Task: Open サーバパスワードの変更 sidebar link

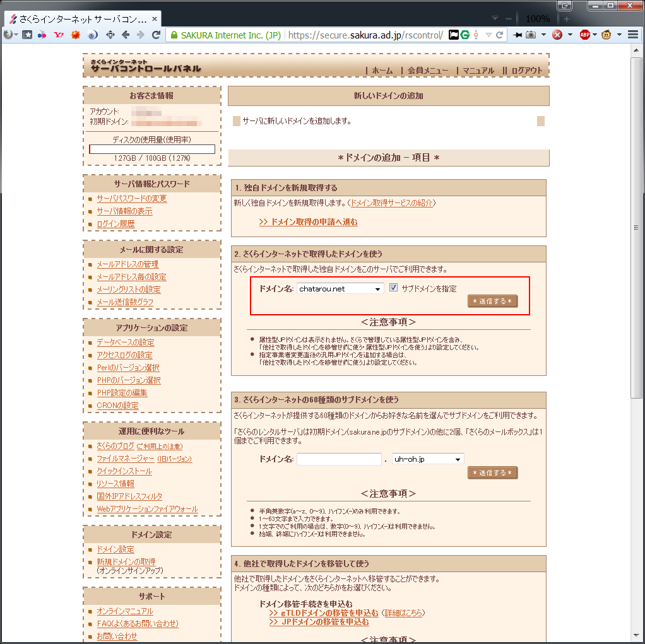Action: 132,199
